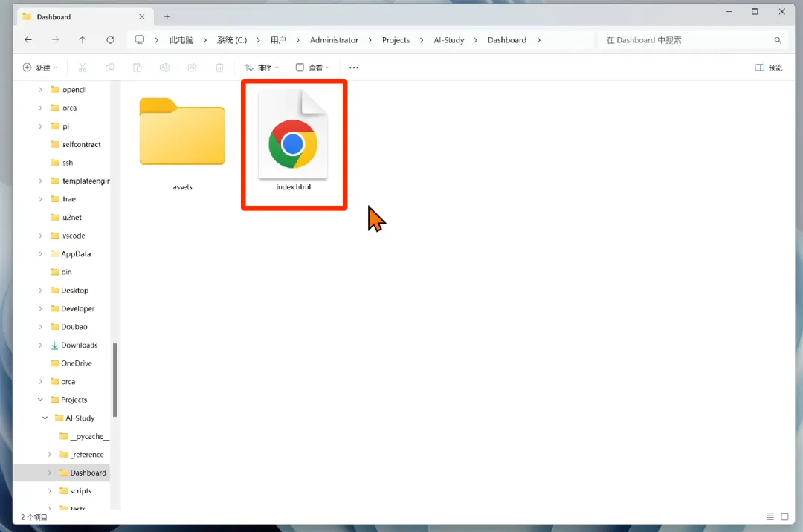Expand the AppData tree node
This screenshot has height=532, width=803.
coord(40,253)
